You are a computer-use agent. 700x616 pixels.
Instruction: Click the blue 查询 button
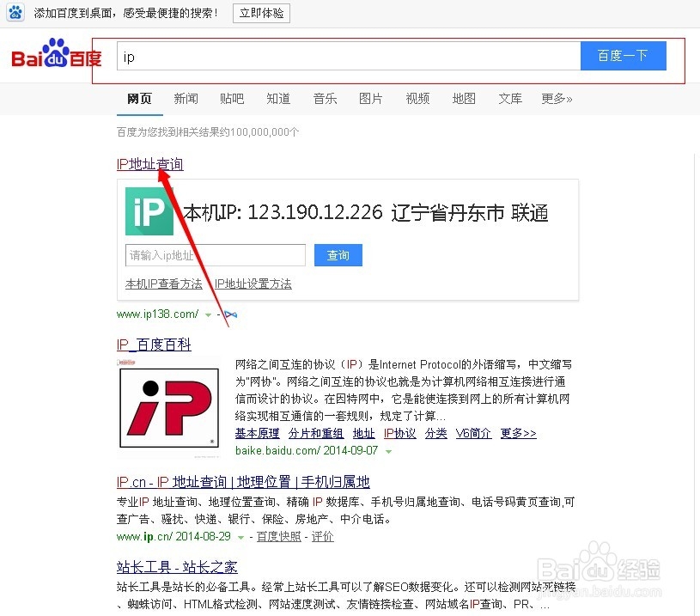(338, 255)
